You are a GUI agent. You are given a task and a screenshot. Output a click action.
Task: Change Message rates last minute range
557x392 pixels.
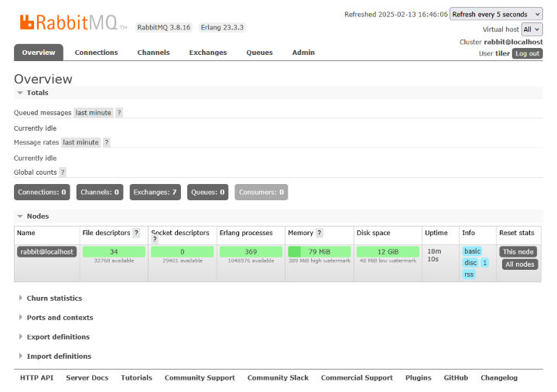coord(80,142)
